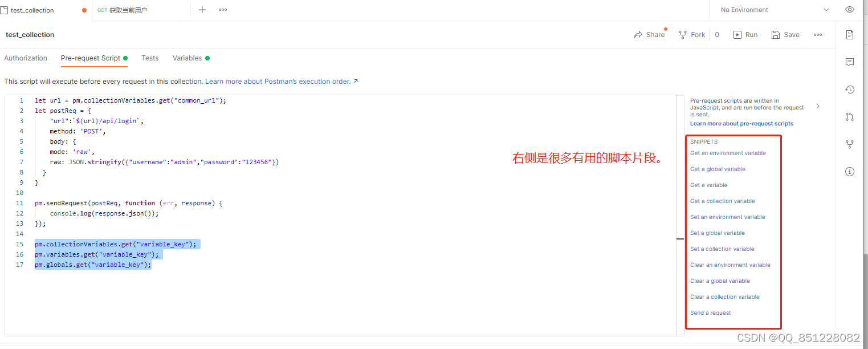
Task: Click the method: 'POST' code line
Action: 78,131
